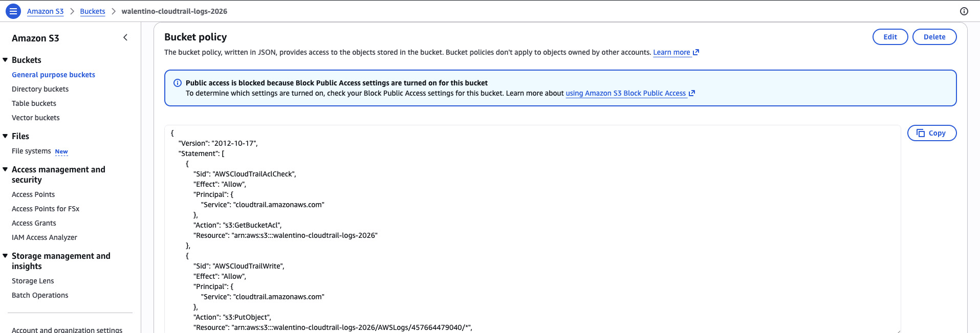This screenshot has height=333, width=980.
Task: Collapse Access management and security section
Action: point(5,169)
